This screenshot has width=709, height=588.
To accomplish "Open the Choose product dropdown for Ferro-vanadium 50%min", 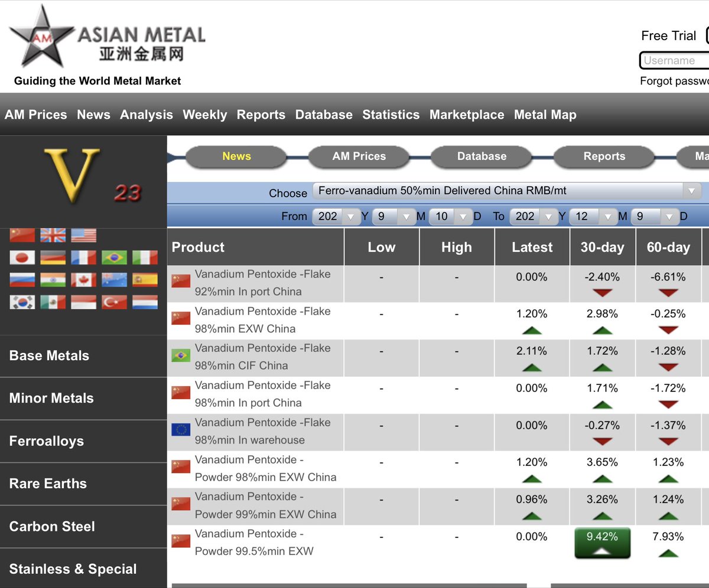I will point(506,191).
